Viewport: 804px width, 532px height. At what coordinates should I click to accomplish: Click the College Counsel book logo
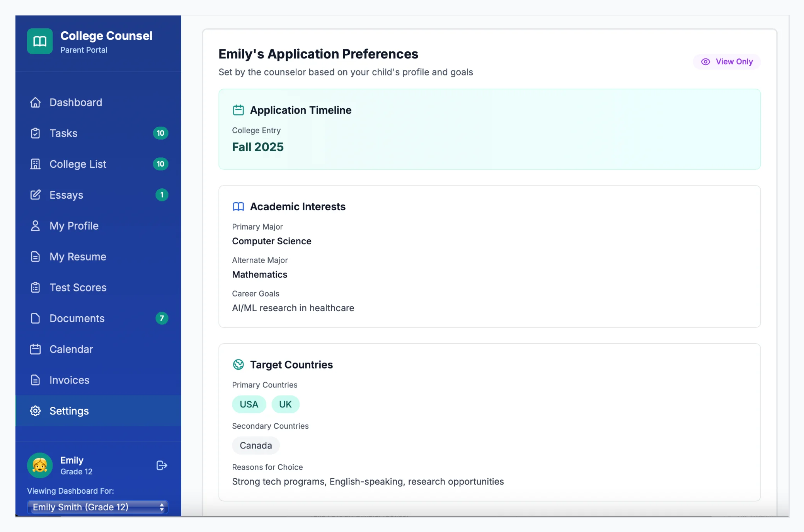pyautogui.click(x=40, y=41)
